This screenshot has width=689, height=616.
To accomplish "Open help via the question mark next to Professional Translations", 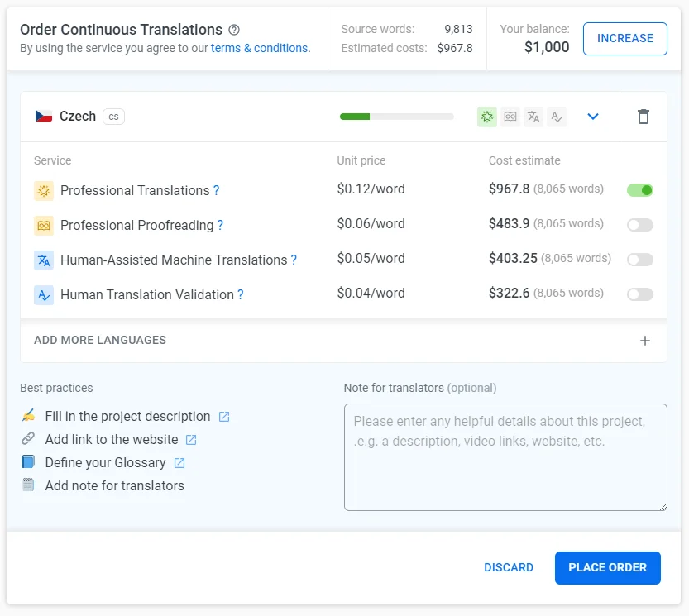I will click(x=217, y=190).
